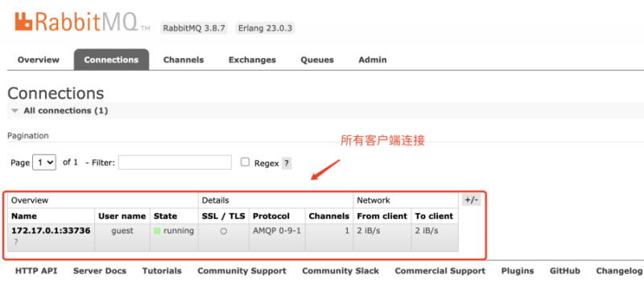
Task: Switch to the Overview tab
Action: pyautogui.click(x=39, y=60)
